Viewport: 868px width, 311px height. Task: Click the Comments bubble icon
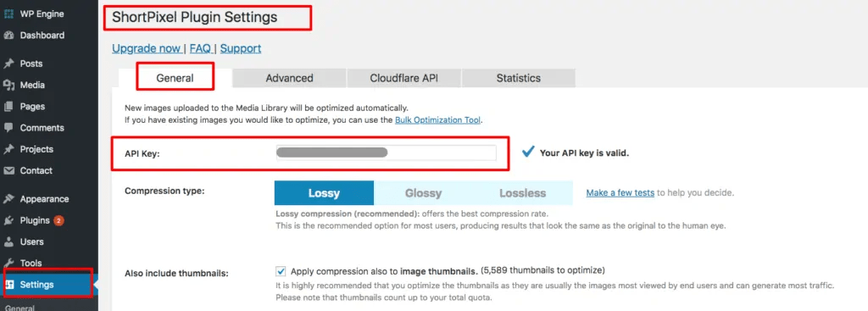click(8, 128)
